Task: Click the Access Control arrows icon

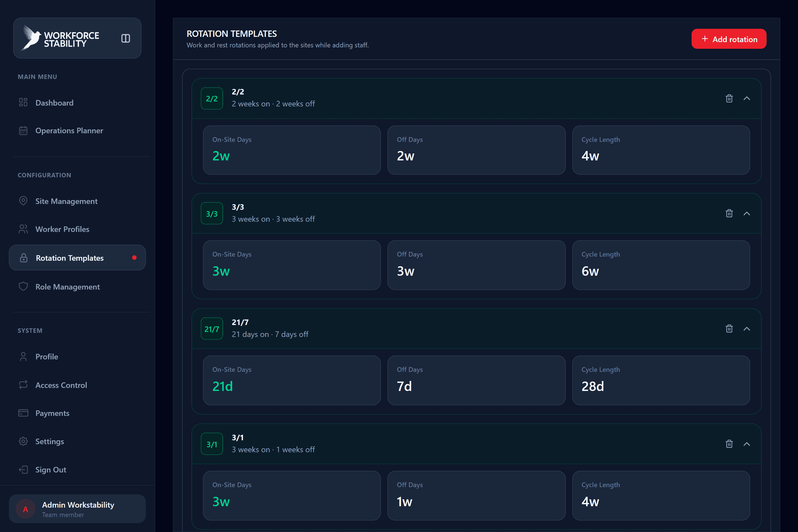Action: 23,385
